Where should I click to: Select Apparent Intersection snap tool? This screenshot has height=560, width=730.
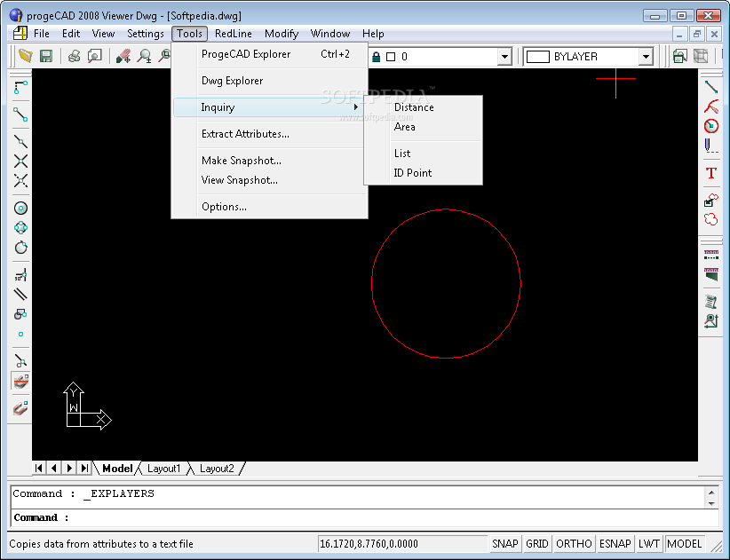click(x=20, y=180)
